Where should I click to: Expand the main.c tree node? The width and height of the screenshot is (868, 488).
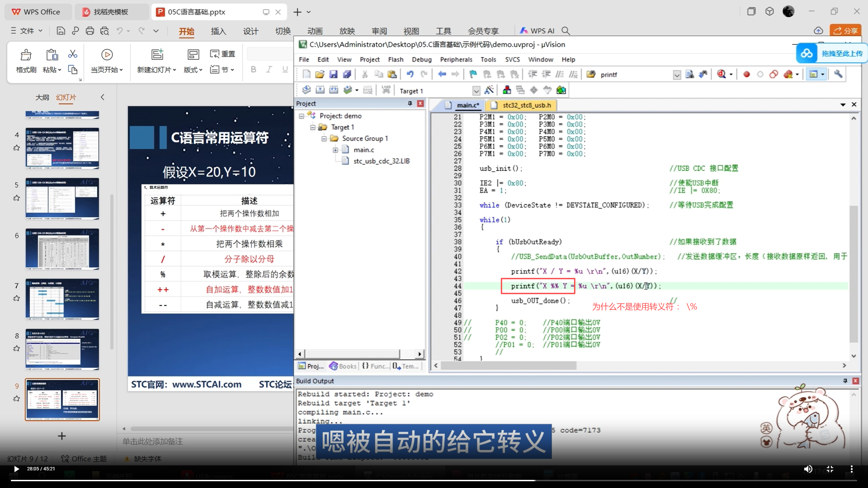pyautogui.click(x=335, y=150)
